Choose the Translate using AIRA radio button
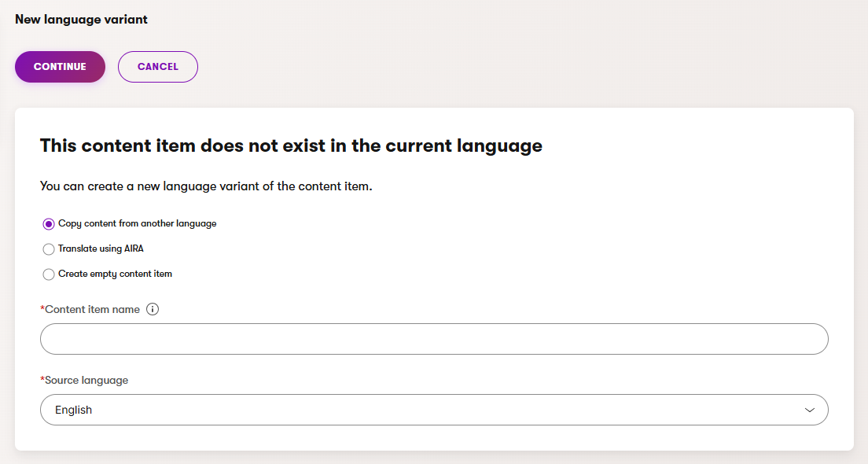This screenshot has height=464, width=868. click(49, 249)
